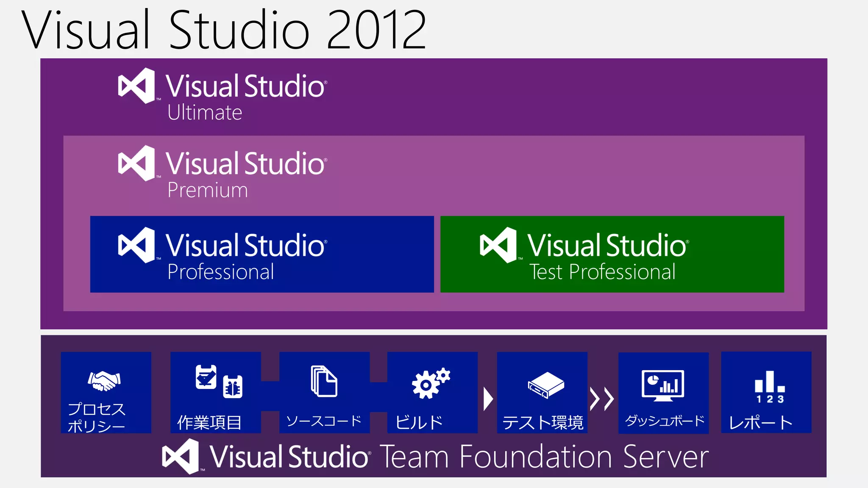Click the Visual Studio 2012 slide title
This screenshot has height=488, width=868.
[224, 30]
